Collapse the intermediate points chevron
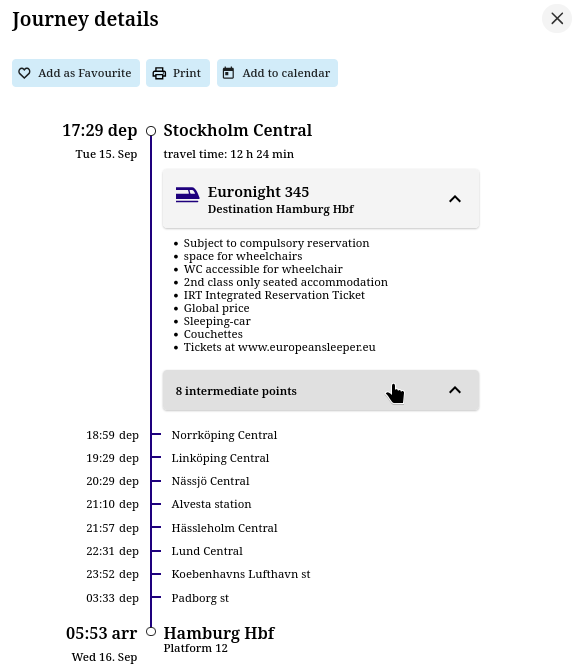The image size is (585, 666). coord(455,390)
